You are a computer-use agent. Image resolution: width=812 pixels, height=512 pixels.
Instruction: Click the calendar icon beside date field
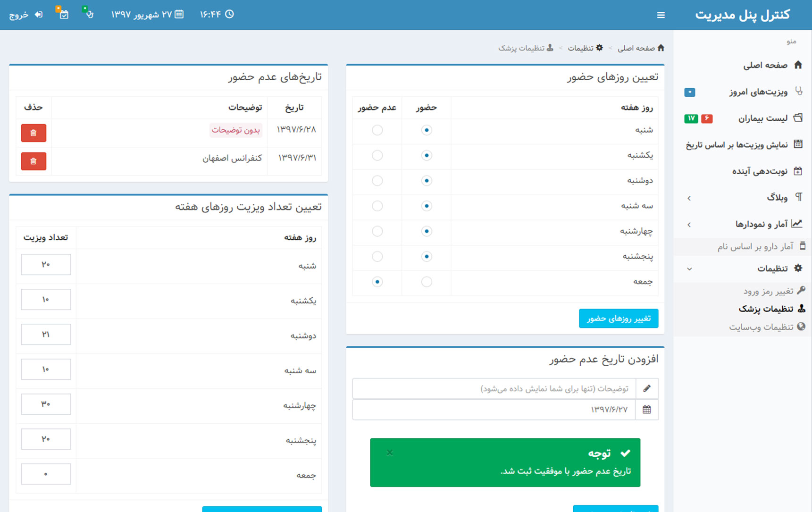click(x=646, y=410)
